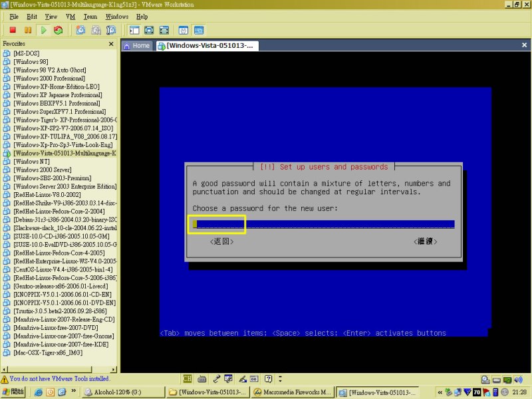
Task: Expand hidden tray icons chevron
Action: [440, 392]
